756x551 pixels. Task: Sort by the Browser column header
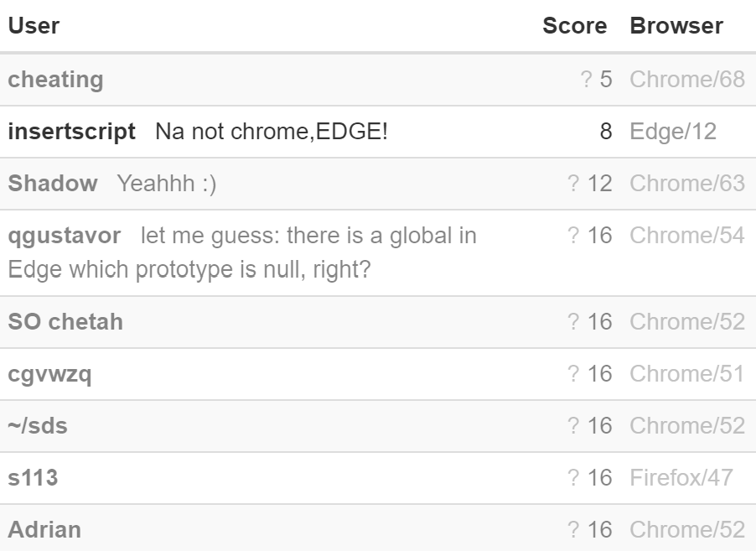click(x=676, y=25)
